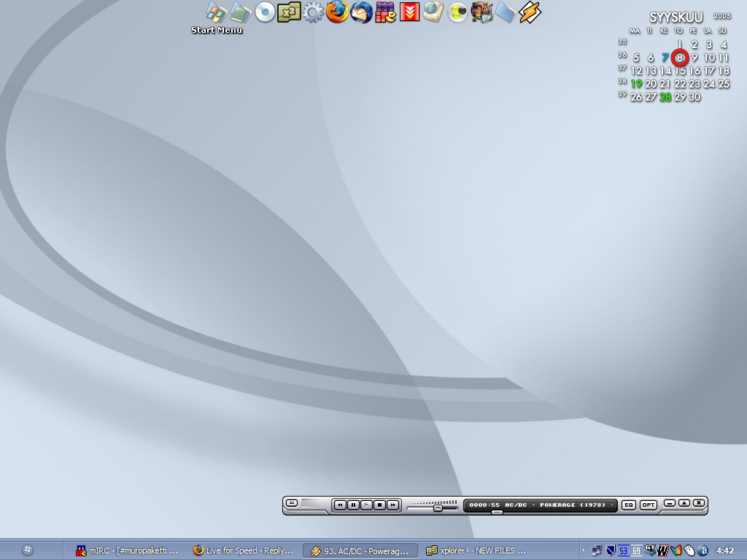
Task: Open network connection tray icon
Action: pos(597,551)
